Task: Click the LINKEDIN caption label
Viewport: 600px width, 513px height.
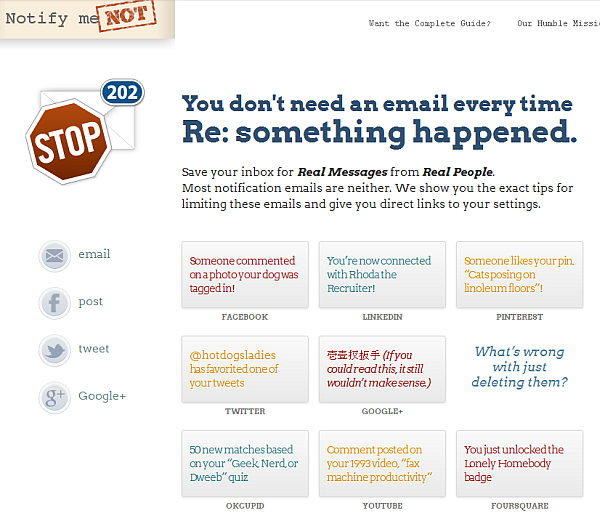Action: click(382, 317)
